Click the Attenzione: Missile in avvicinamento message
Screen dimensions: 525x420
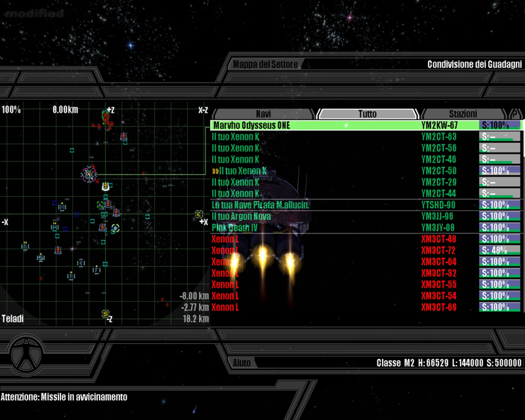click(x=64, y=397)
